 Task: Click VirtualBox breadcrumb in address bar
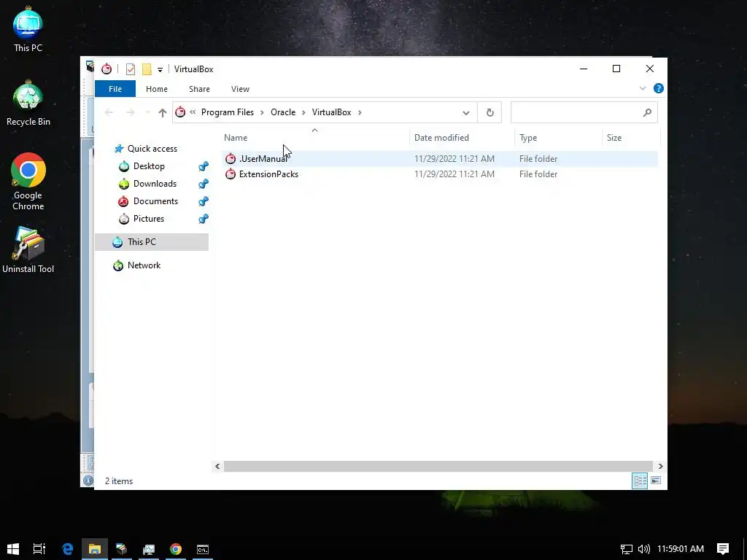click(x=332, y=112)
